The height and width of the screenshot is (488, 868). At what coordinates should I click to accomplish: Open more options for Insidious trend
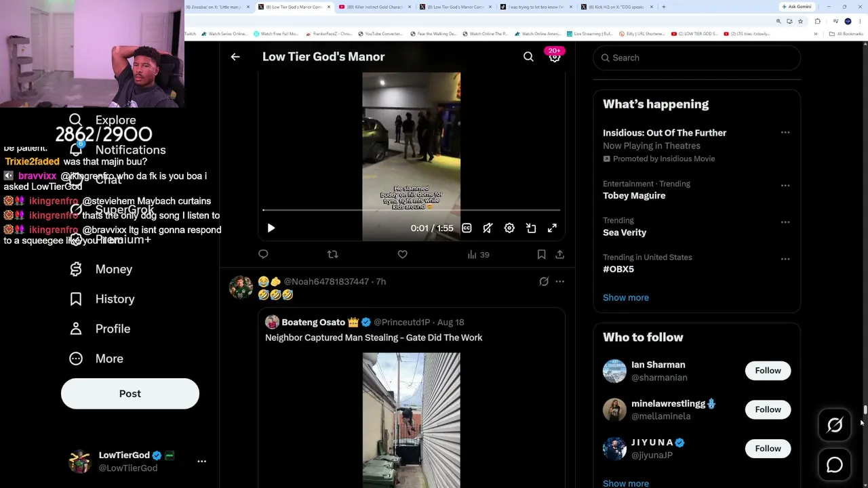pyautogui.click(x=785, y=133)
